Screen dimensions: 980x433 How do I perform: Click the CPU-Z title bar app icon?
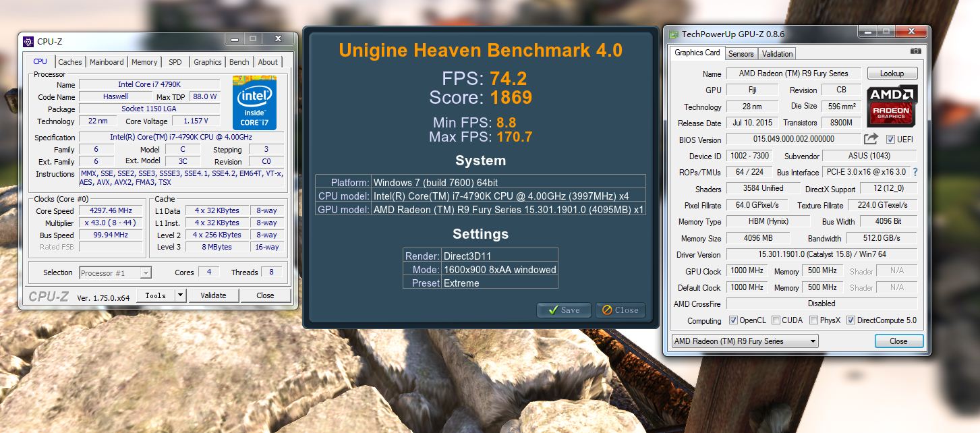pos(28,41)
